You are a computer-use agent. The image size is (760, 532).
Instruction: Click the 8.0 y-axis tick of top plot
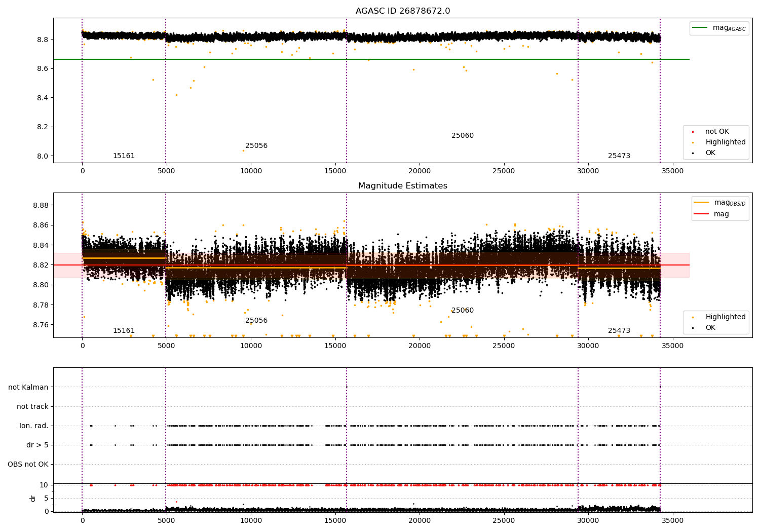[x=43, y=156]
